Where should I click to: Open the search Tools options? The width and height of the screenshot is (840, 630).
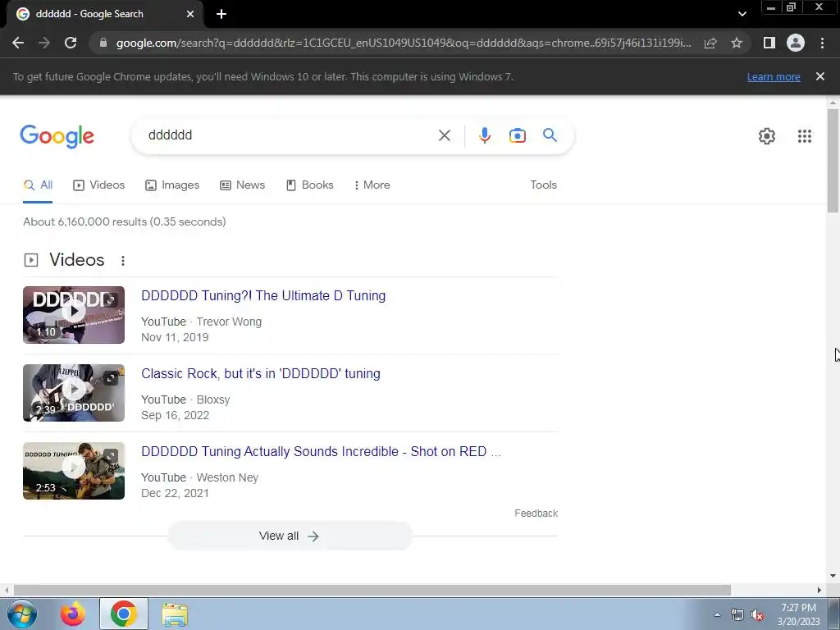[543, 185]
